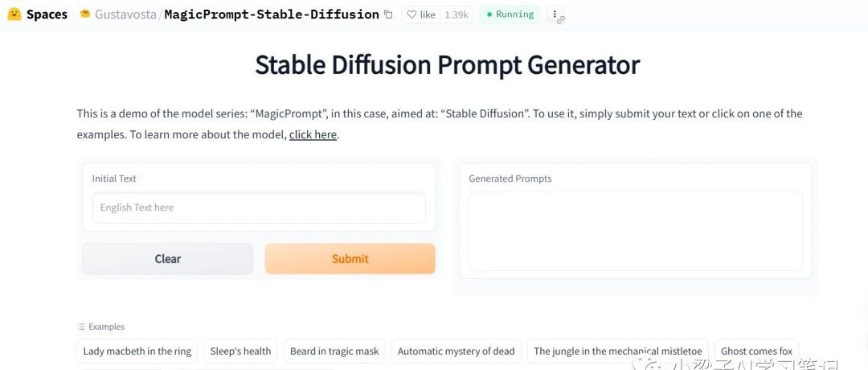868x370 pixels.
Task: Open the three-dot more options menu
Action: [x=555, y=14]
